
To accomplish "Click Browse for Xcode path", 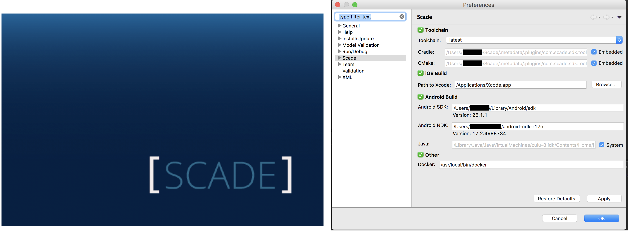I will 606,85.
